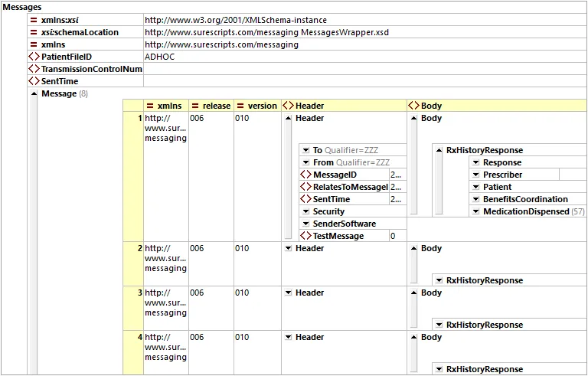
Task: Expand the From Qualifier=ZZZ element
Action: point(305,162)
